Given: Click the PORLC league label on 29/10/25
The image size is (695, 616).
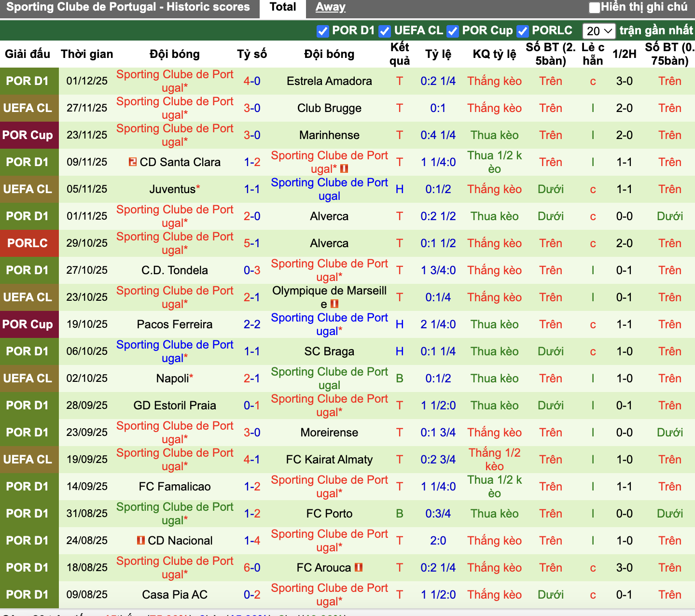Looking at the screenshot, I should (28, 243).
